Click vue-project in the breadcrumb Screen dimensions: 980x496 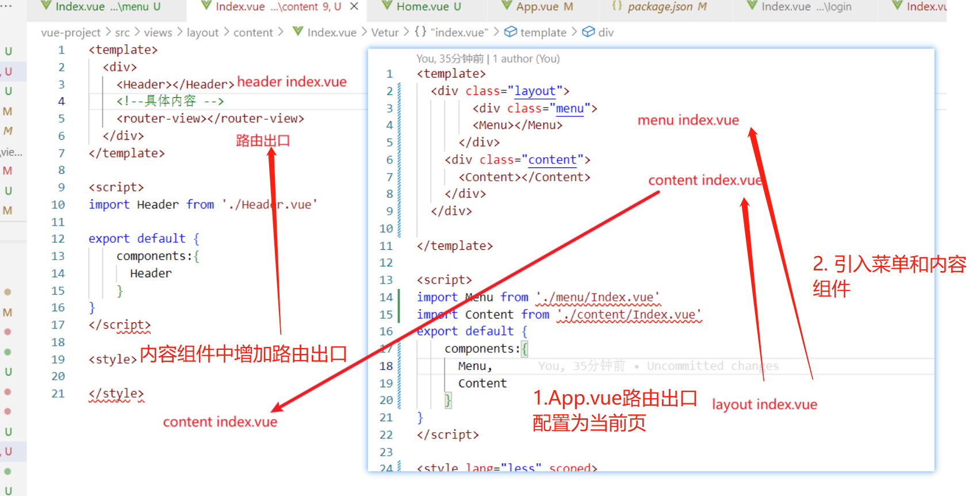[71, 33]
